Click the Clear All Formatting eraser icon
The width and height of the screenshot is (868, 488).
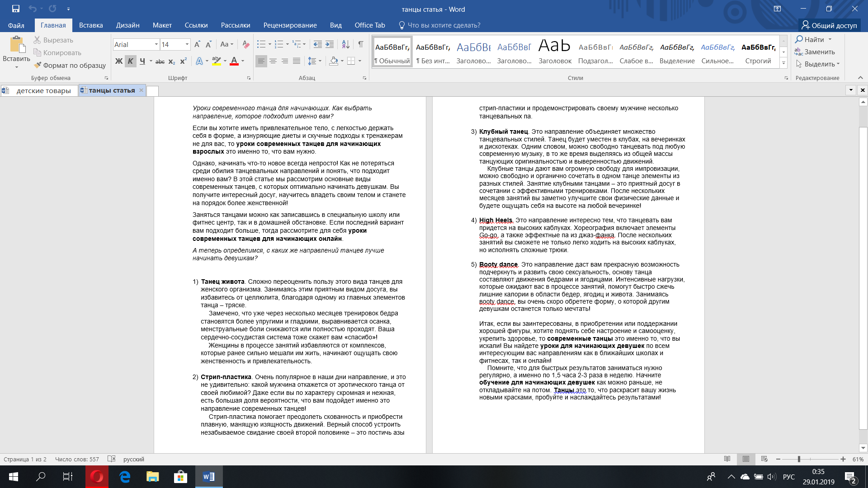(x=245, y=44)
